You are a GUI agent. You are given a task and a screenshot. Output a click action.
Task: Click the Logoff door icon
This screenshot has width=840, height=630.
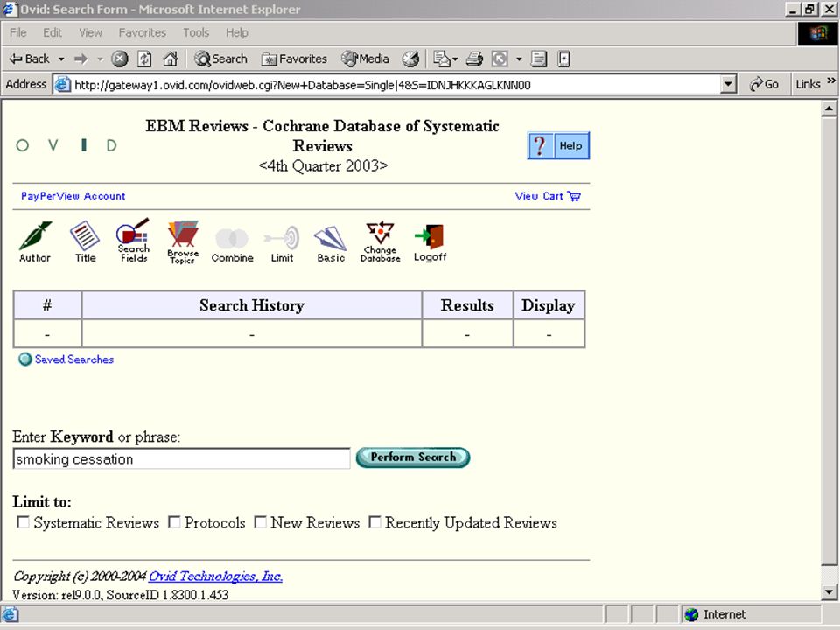point(430,242)
